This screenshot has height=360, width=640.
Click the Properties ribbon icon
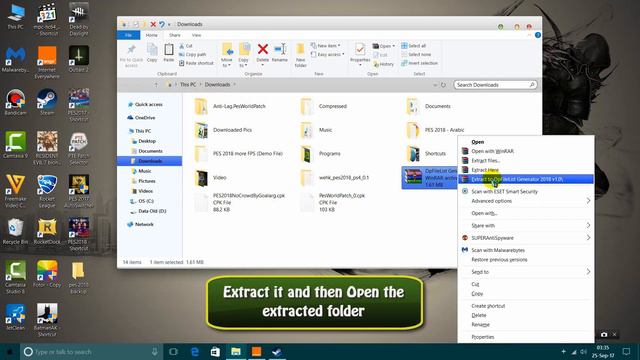360,50
